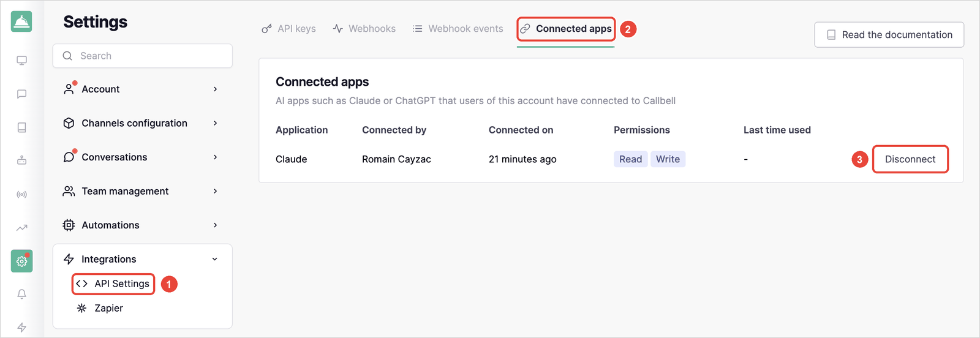Select the Connected apps tab
The width and height of the screenshot is (980, 338).
[x=566, y=29]
